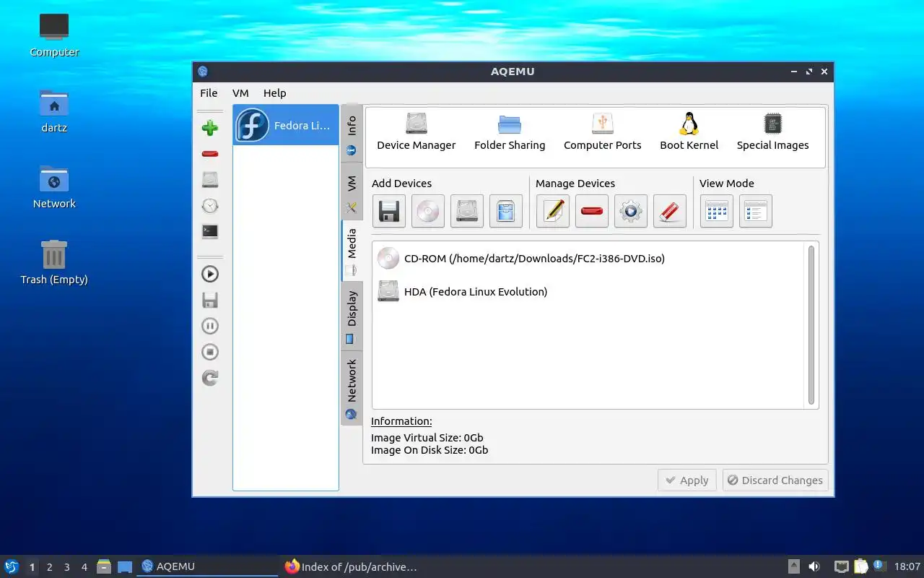The height and width of the screenshot is (578, 924).
Task: Pause the virtual machine
Action: click(x=210, y=326)
